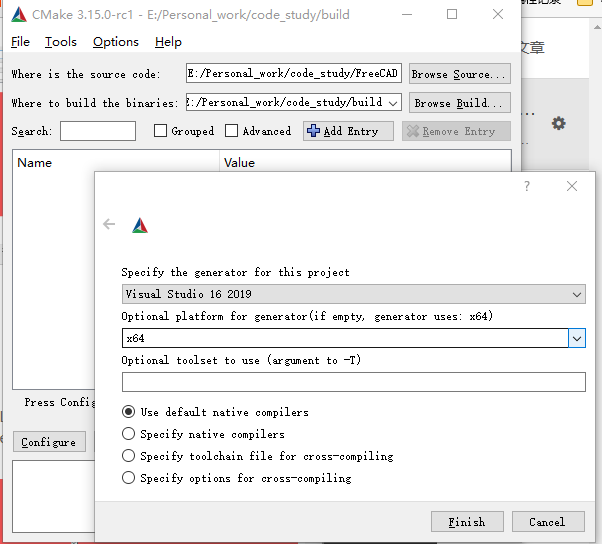The width and height of the screenshot is (602, 544).
Task: Click the CMake logo in the title bar
Action: point(19,15)
